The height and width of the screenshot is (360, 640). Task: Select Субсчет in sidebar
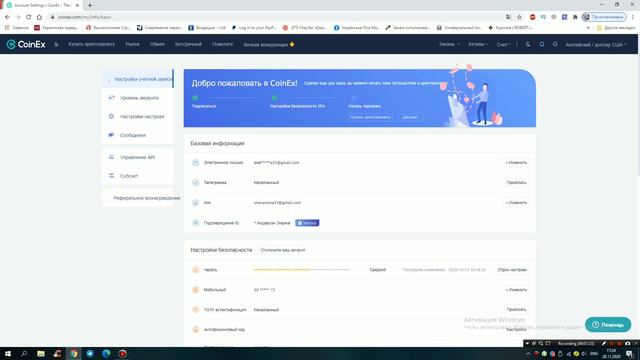coord(138,176)
